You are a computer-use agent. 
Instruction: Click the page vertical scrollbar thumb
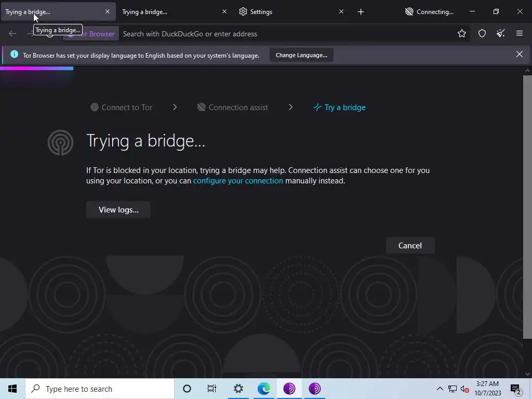click(x=527, y=207)
